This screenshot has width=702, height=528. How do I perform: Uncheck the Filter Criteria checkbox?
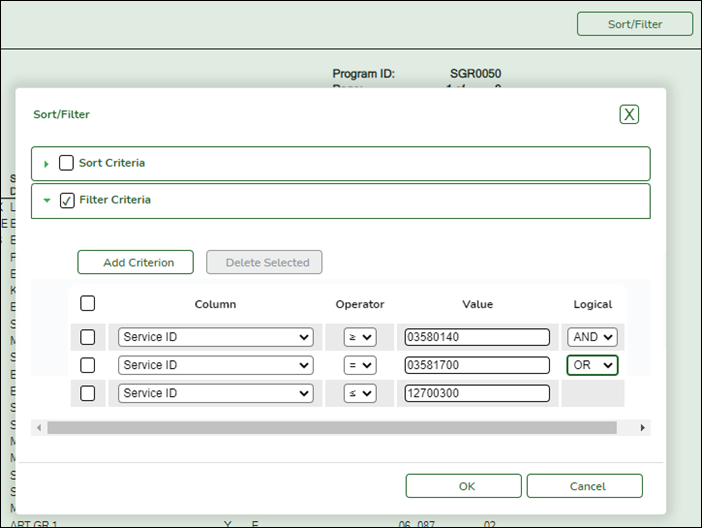tap(67, 200)
